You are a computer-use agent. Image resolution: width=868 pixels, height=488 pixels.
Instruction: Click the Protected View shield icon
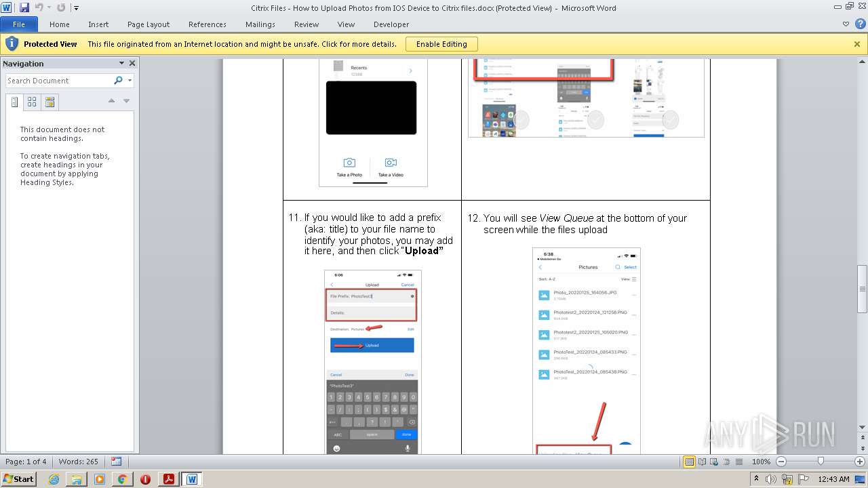[x=12, y=44]
